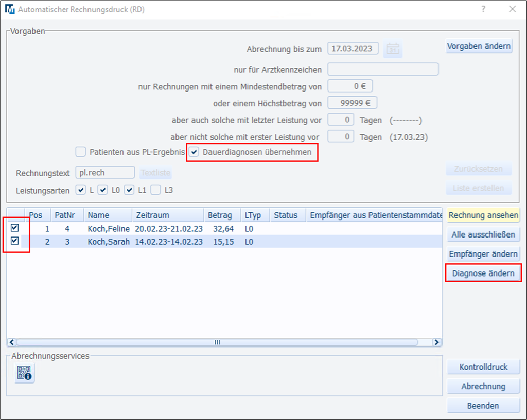Toggle Patienten aus PL-Ergebnis checkbox
The height and width of the screenshot is (420, 527).
(x=81, y=152)
